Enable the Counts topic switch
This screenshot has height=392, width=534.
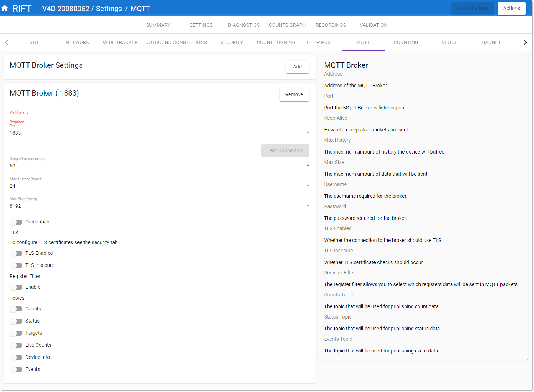[x=16, y=309]
